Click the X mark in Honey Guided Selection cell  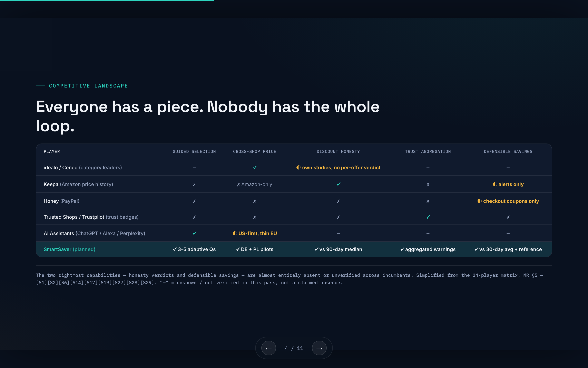[x=194, y=201]
